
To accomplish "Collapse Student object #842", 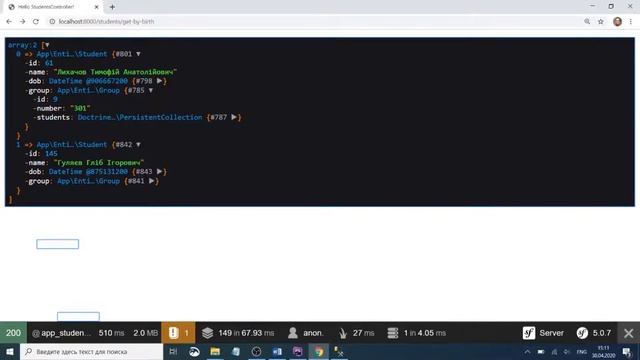I will 138,144.
